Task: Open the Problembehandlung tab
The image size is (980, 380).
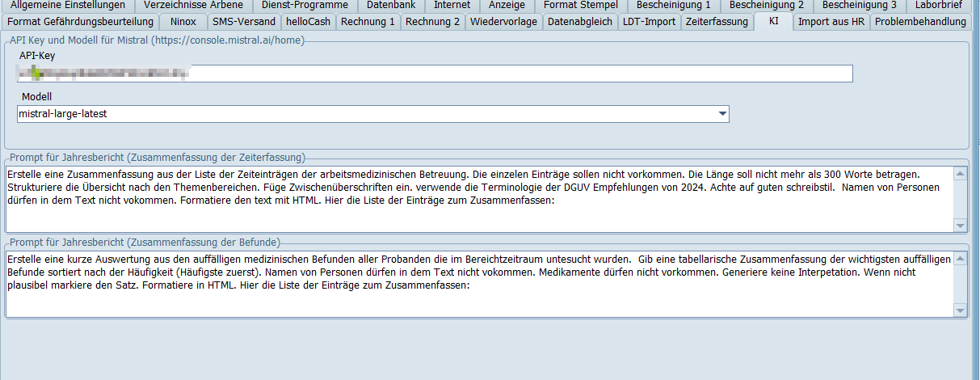Action: pos(920,22)
